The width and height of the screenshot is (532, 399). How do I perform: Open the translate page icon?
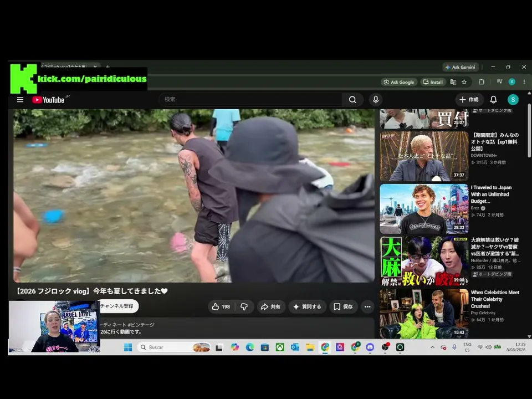pos(453,82)
